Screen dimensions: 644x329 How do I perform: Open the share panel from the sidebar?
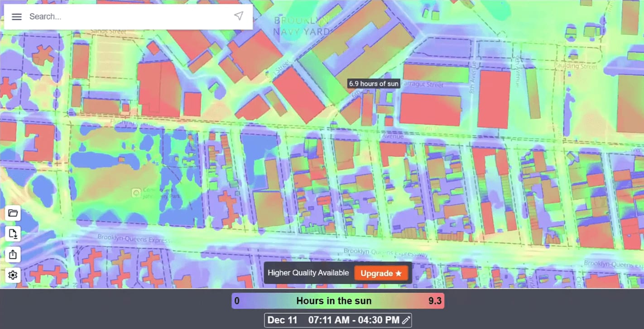(x=13, y=254)
